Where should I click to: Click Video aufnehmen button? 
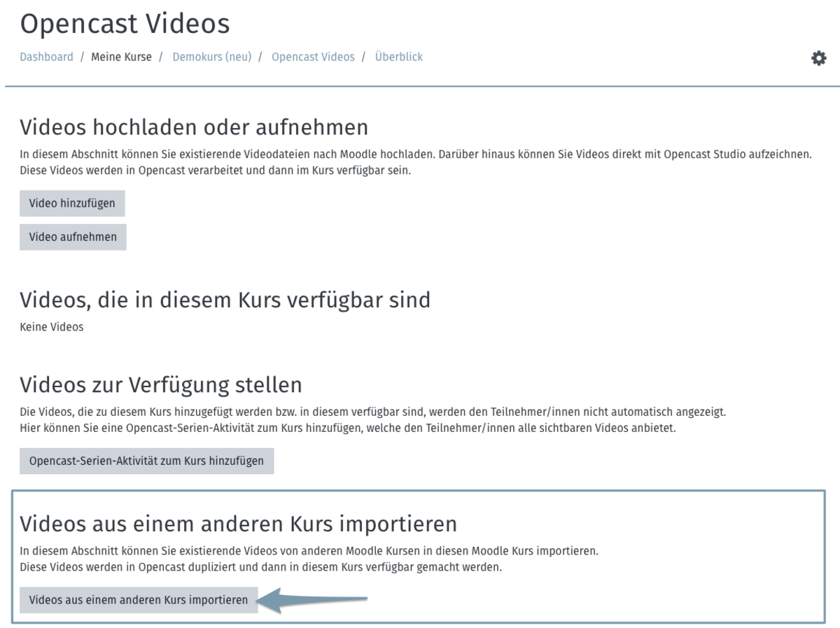[x=73, y=237]
